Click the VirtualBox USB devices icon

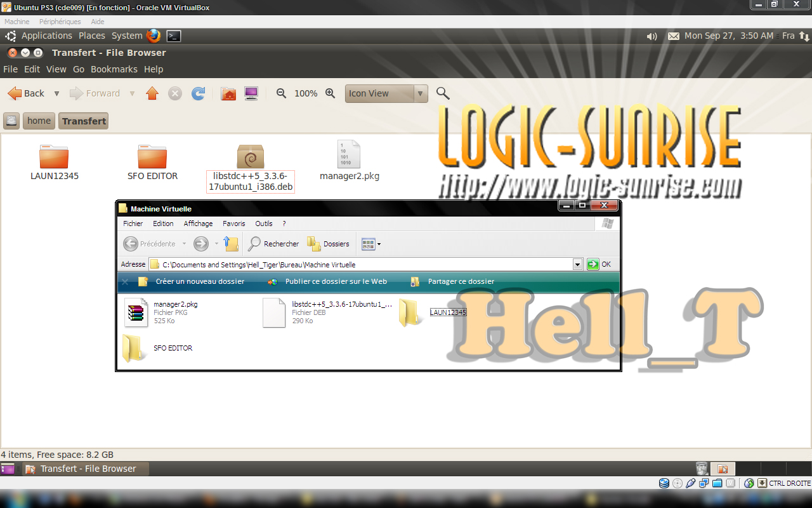coord(691,483)
